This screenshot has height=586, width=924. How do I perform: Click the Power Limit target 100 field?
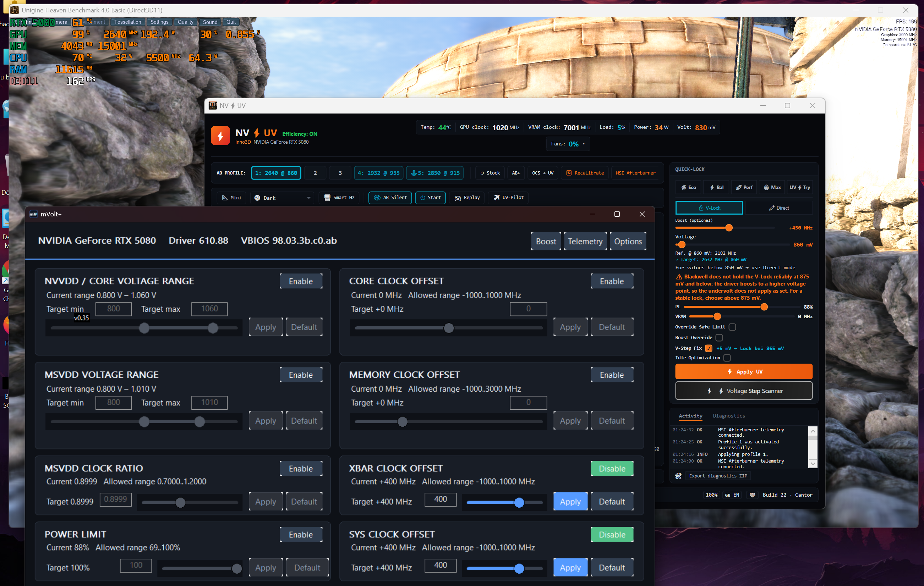coord(136,565)
